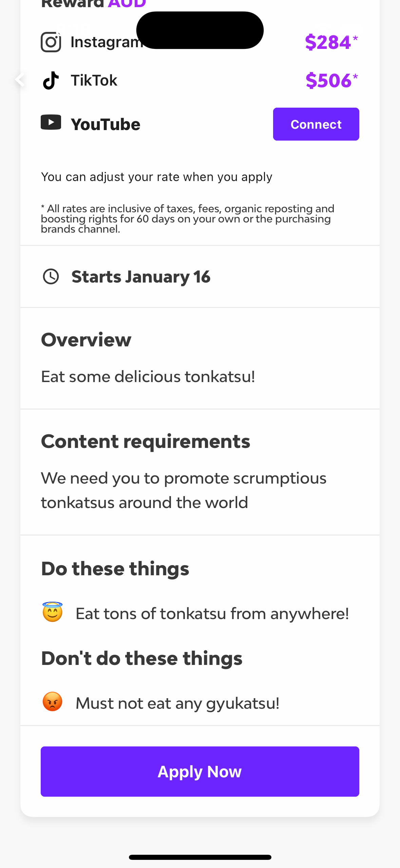Screen dimensions: 400x868
Task: Tap the rates disclaimer footnote text
Action: coord(188,219)
